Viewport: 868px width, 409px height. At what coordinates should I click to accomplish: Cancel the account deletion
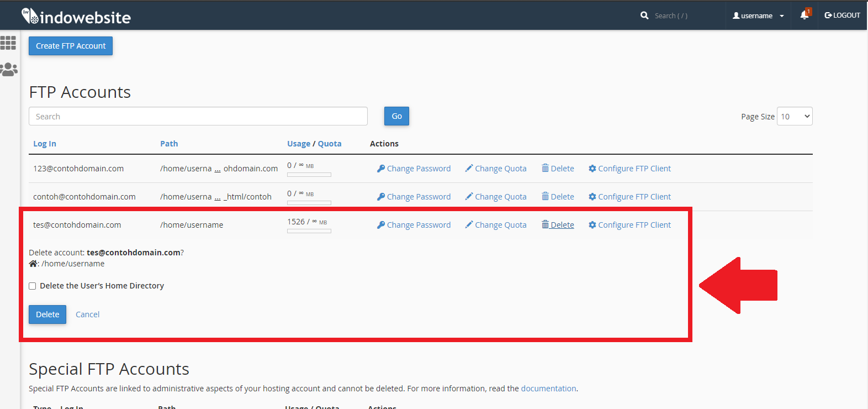[87, 314]
